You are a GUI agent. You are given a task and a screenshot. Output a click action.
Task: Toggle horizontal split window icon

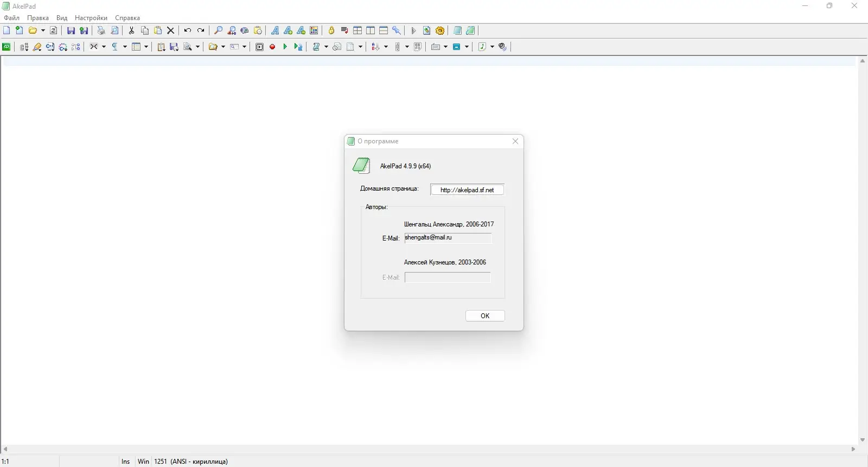click(x=384, y=30)
